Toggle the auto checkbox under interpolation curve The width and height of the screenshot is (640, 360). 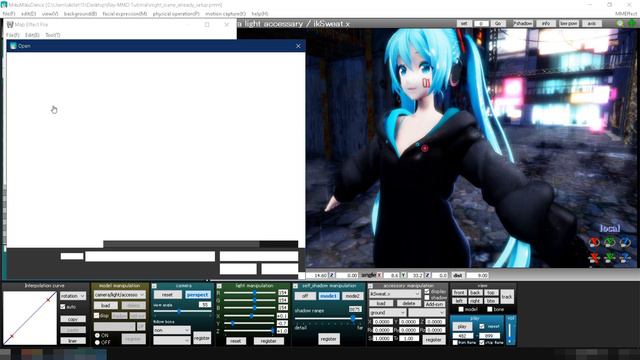[x=63, y=307]
